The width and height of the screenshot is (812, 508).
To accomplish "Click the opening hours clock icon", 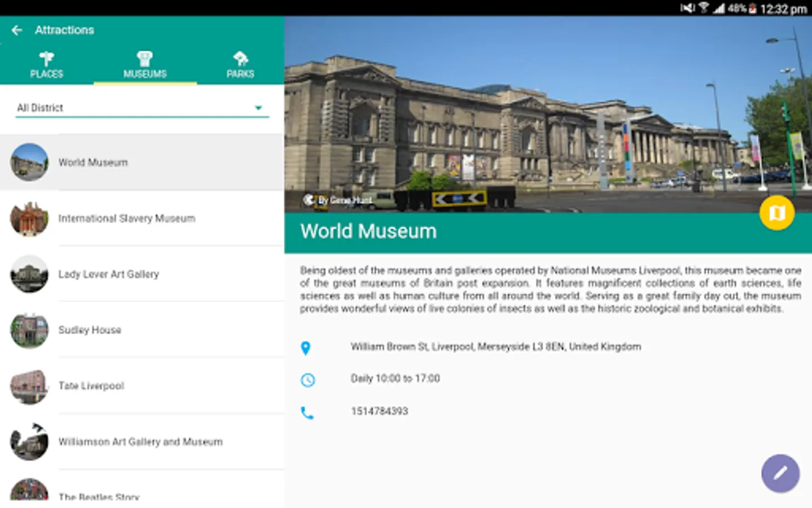I will pyautogui.click(x=308, y=380).
